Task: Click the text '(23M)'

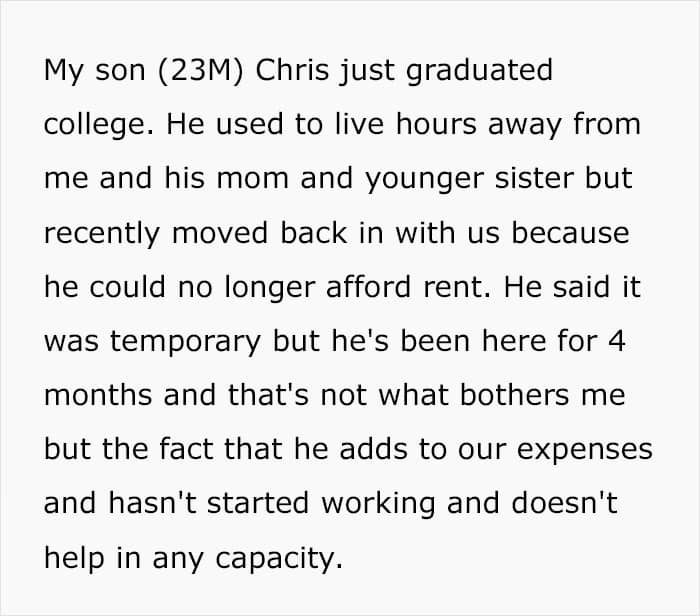Action: click(x=201, y=71)
